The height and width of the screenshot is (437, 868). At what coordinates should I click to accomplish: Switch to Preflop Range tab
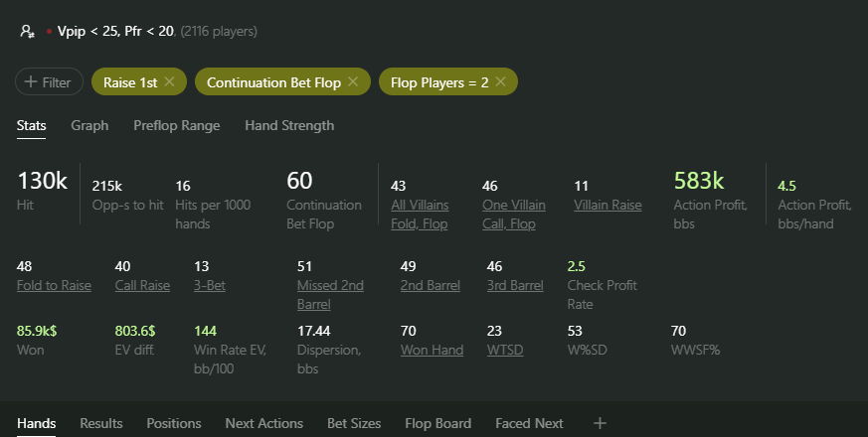tap(177, 125)
